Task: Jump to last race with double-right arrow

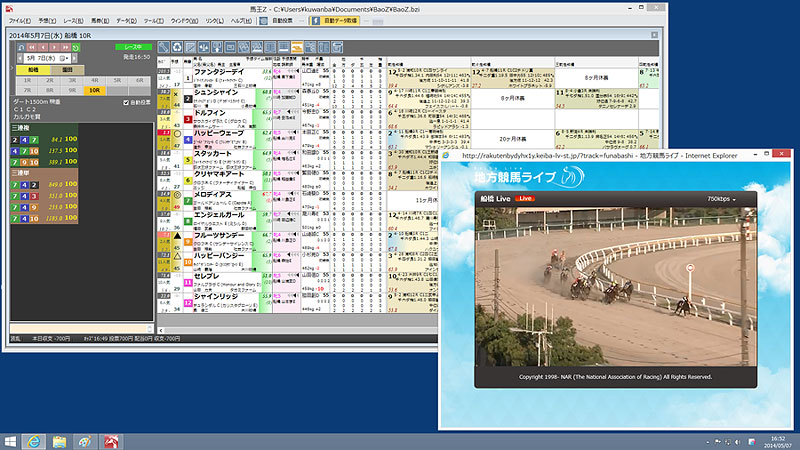Action: coord(65,47)
